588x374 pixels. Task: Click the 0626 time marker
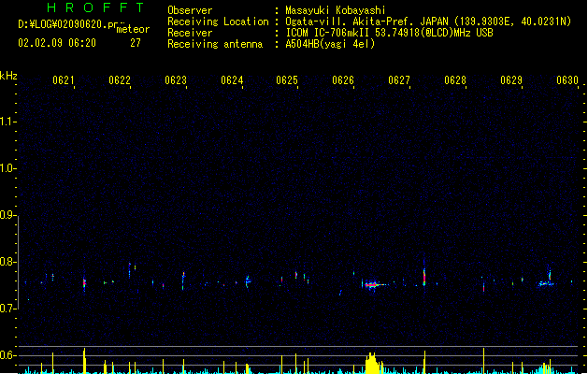coord(343,80)
